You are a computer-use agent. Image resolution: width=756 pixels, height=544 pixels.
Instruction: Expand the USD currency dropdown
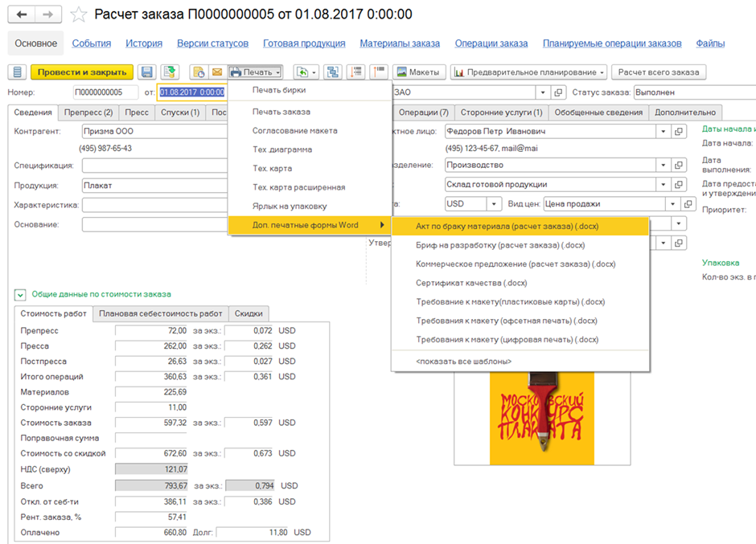[494, 204]
